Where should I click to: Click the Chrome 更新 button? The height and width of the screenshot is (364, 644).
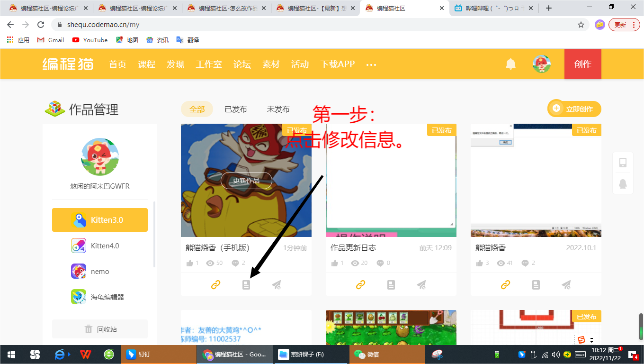coord(624,25)
